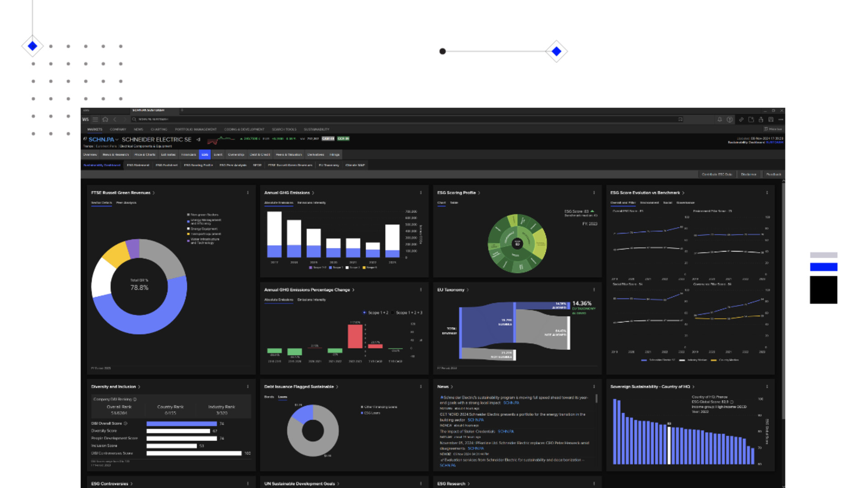Expand the FTSE Russell Green Revenues panel
The image size is (868, 488).
coord(154,193)
